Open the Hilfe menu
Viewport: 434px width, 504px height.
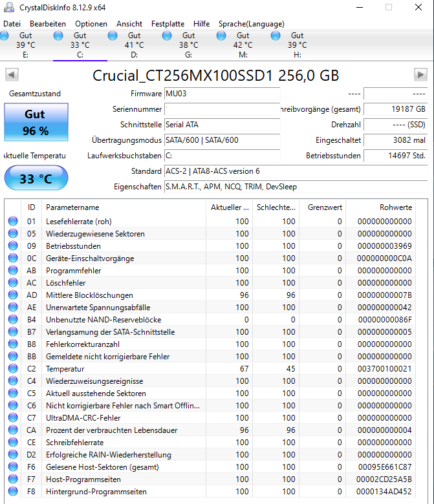pos(201,24)
